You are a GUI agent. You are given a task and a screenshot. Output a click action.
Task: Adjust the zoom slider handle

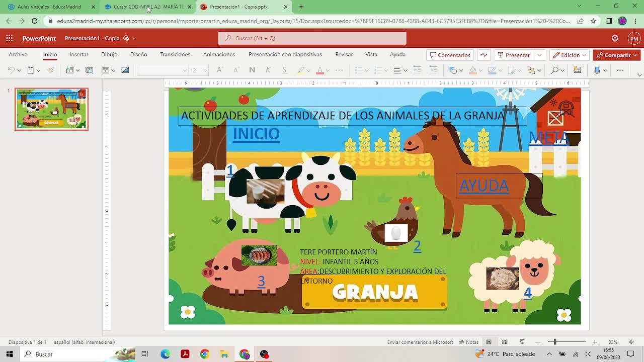(x=555, y=342)
